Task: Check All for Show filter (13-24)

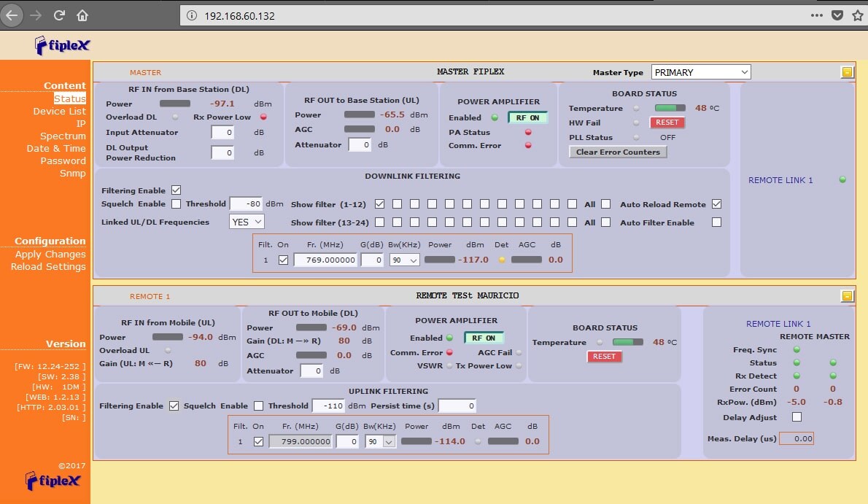Action: pos(605,222)
